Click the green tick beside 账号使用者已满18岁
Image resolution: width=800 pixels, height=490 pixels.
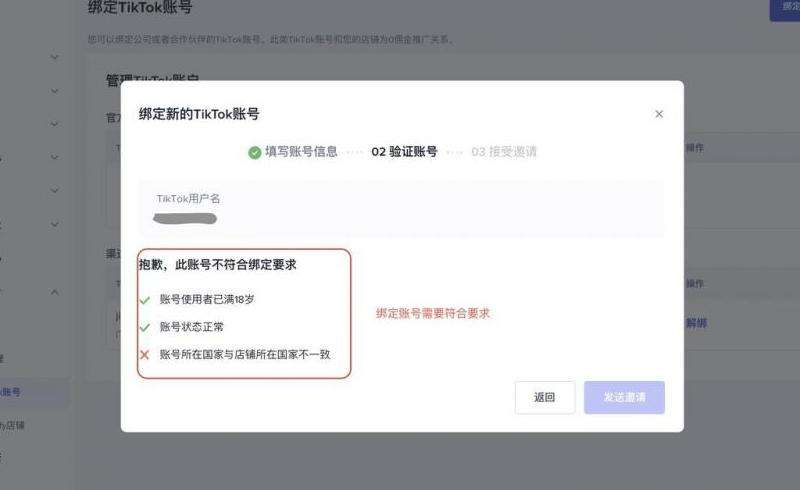point(145,300)
